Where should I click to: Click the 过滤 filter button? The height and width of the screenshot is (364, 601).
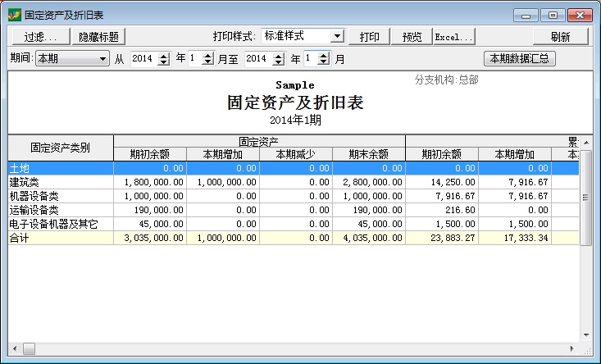(x=39, y=37)
